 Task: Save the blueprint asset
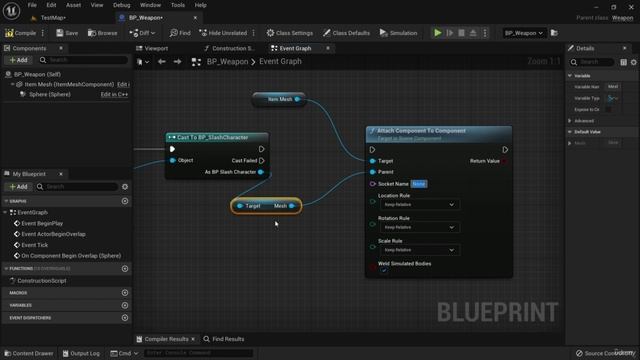pyautogui.click(x=67, y=33)
